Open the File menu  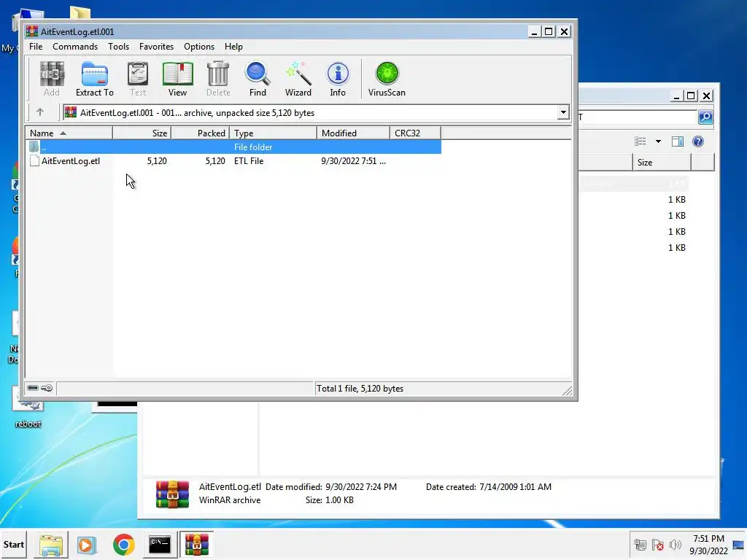[36, 47]
